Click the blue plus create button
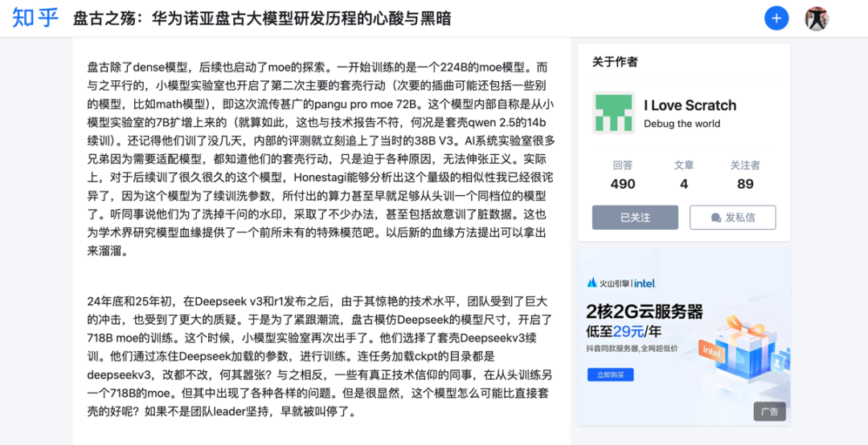 click(x=776, y=18)
